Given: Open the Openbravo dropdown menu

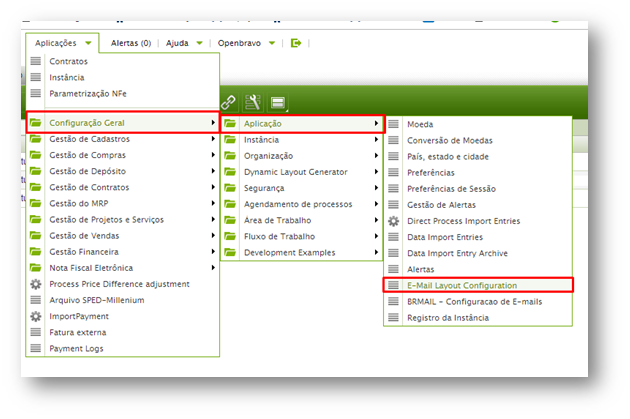Looking at the screenshot, I should pos(246,43).
